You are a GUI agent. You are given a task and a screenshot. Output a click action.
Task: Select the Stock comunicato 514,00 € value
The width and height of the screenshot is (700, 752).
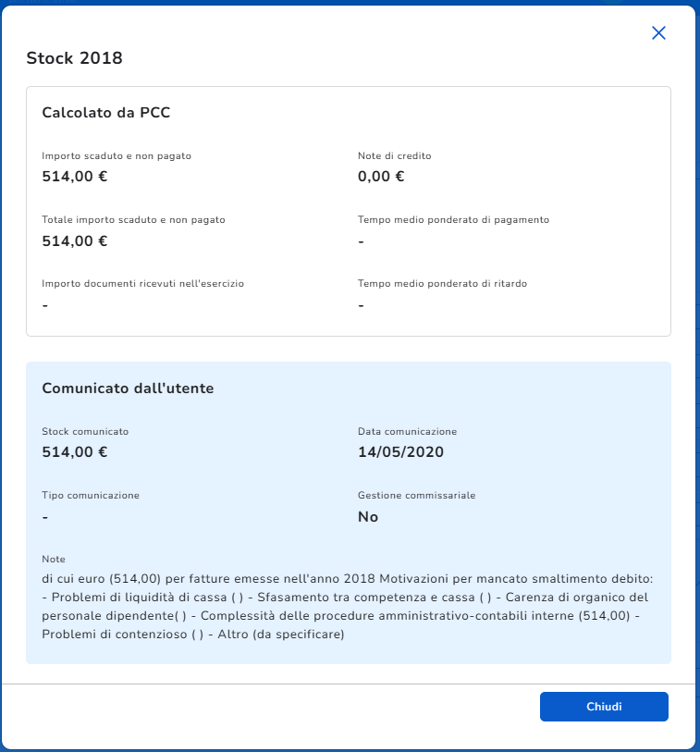tap(75, 452)
